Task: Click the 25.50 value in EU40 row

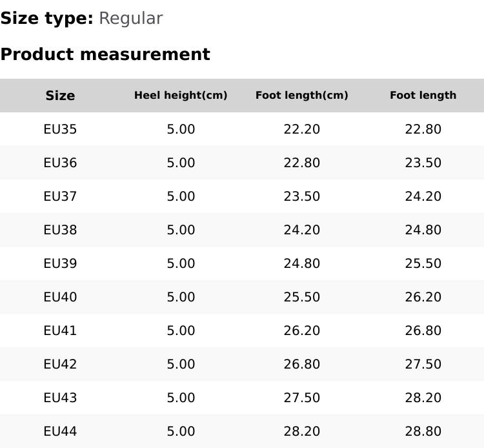Action: [x=301, y=297]
